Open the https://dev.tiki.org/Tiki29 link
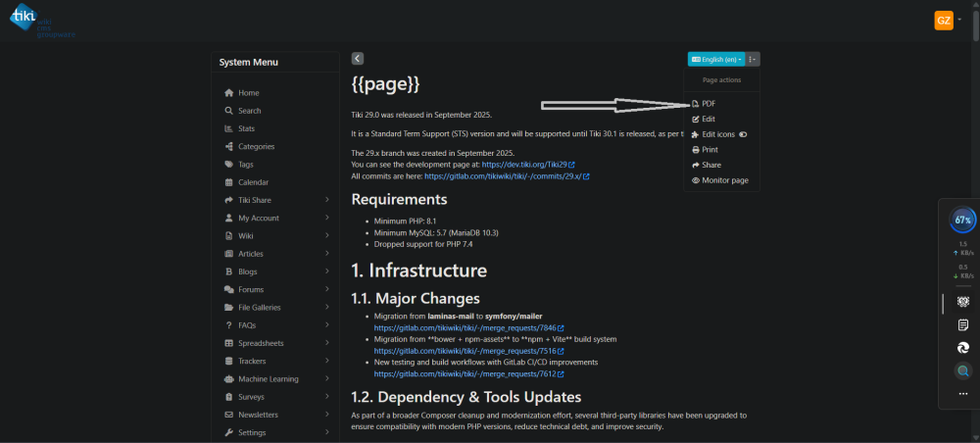This screenshot has width=980, height=443. click(528, 165)
